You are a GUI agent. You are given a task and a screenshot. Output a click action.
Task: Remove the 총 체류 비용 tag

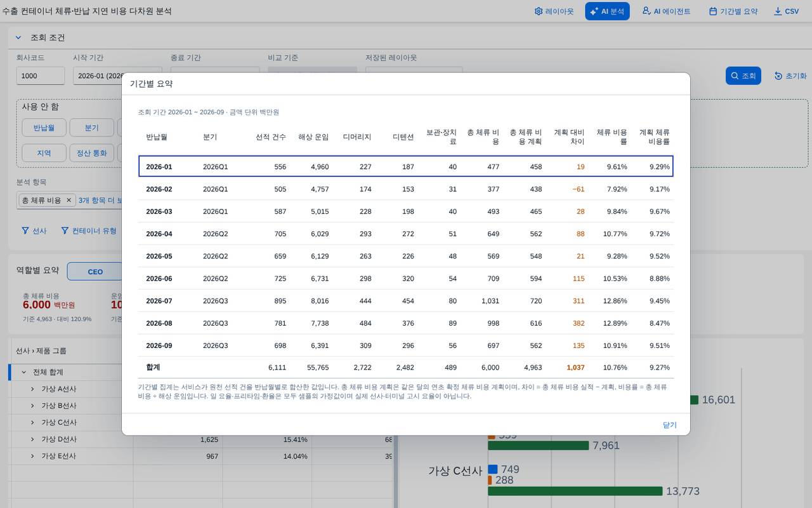click(x=69, y=200)
